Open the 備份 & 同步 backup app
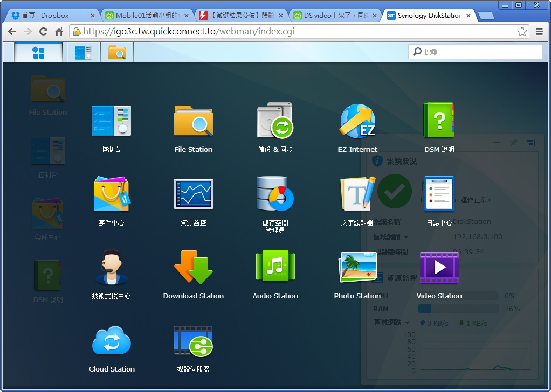Viewport: 551px width, 392px height. point(275,121)
